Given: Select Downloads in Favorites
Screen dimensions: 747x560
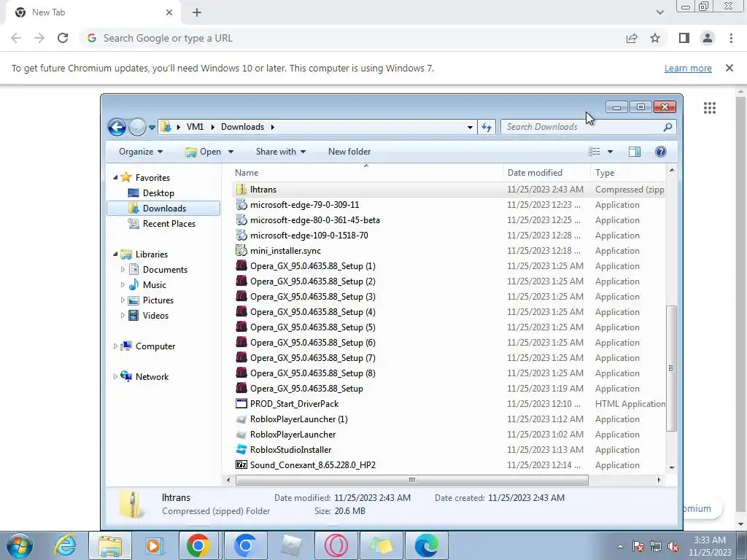Looking at the screenshot, I should point(164,208).
